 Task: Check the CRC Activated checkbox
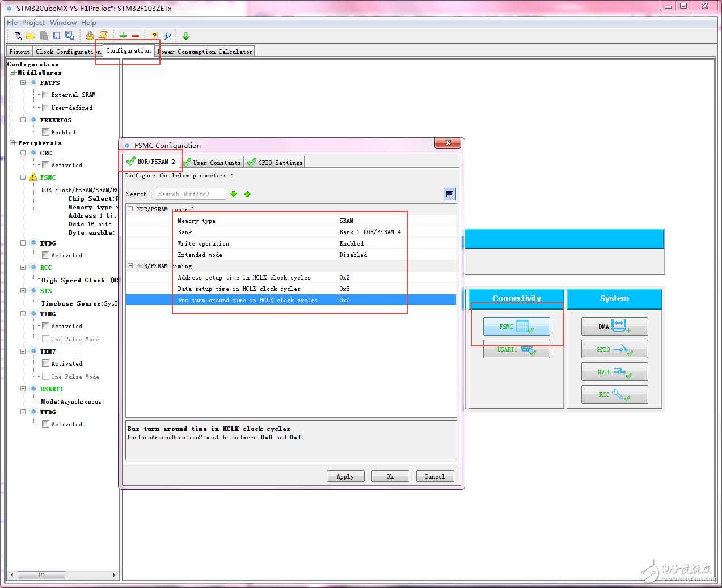(x=45, y=164)
